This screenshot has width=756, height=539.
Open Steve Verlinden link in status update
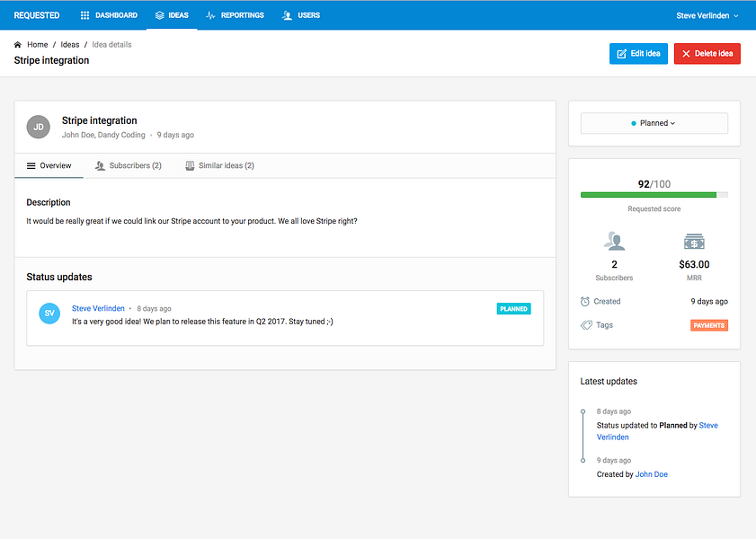tap(98, 308)
